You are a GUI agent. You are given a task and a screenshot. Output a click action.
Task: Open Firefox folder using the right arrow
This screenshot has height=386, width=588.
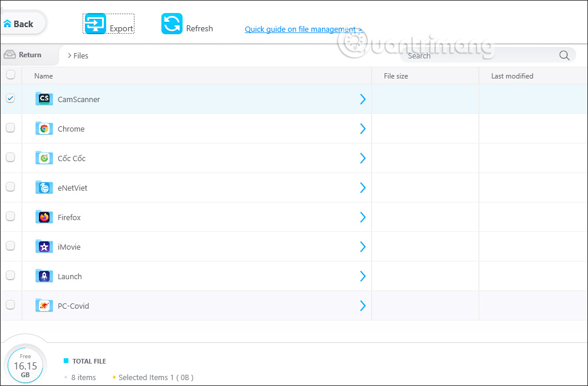pyautogui.click(x=363, y=217)
